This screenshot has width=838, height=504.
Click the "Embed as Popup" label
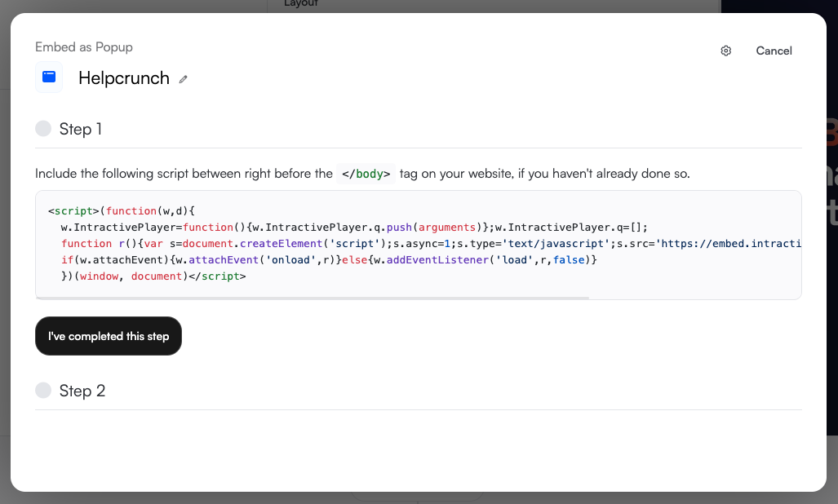84,47
